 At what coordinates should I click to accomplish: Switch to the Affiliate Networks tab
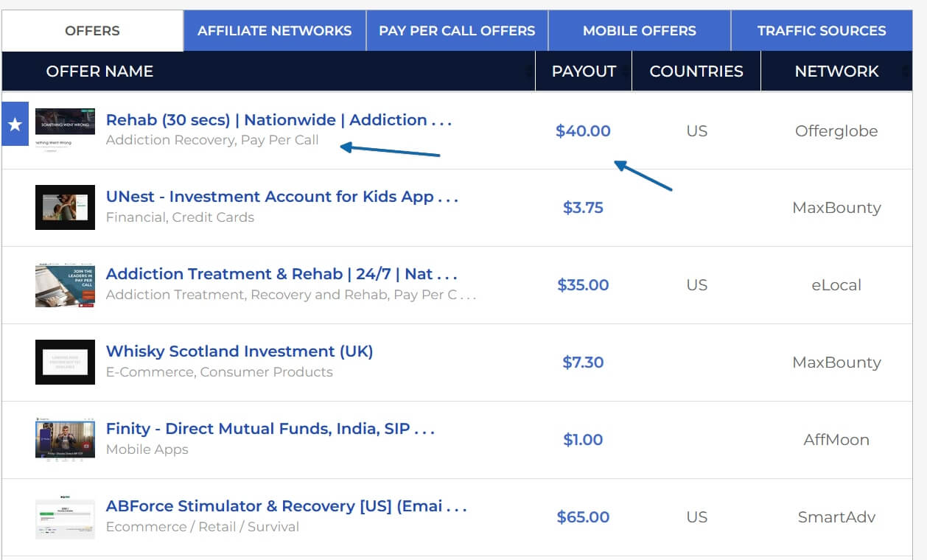pyautogui.click(x=274, y=31)
